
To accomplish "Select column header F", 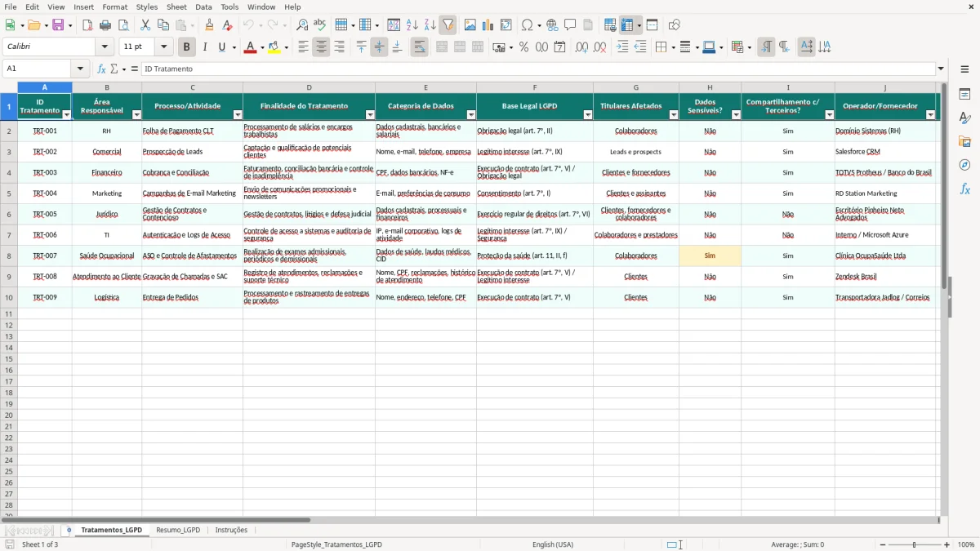I will [535, 87].
